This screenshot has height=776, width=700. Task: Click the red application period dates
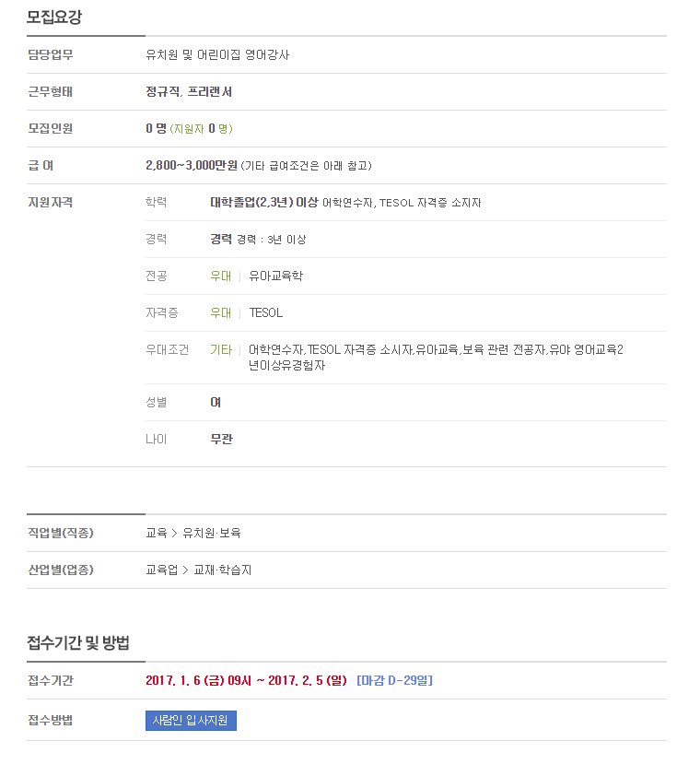[246, 680]
